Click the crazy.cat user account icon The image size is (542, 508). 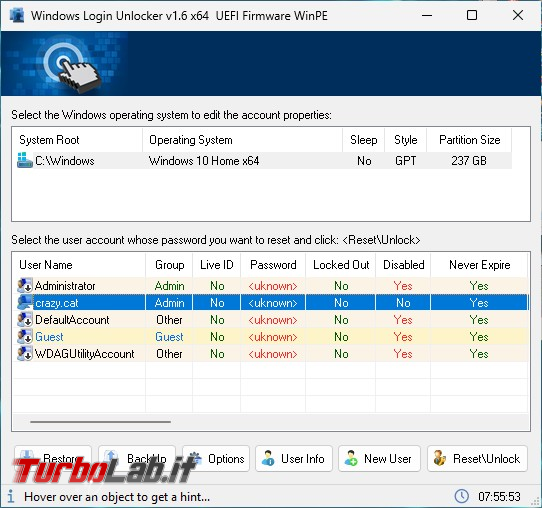point(25,303)
